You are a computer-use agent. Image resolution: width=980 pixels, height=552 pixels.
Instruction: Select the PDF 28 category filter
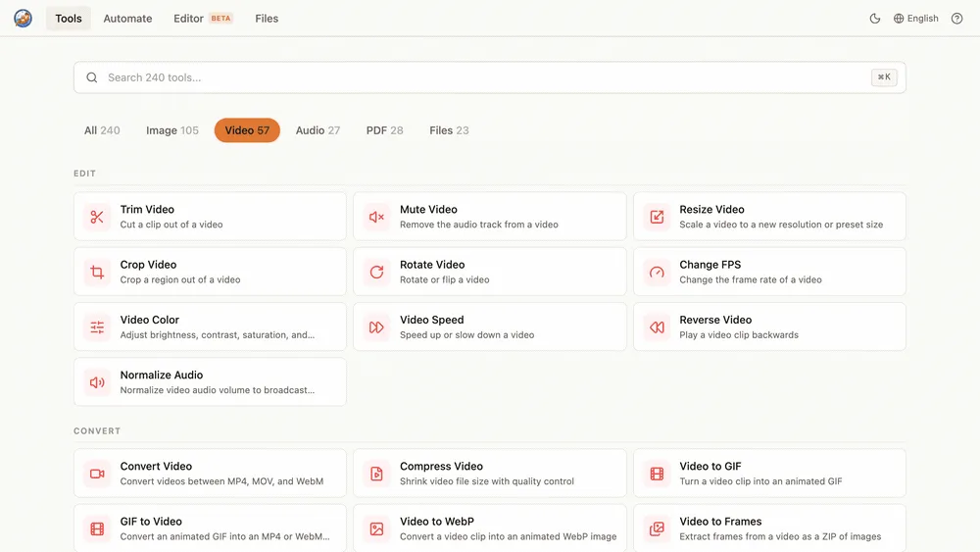click(x=384, y=130)
